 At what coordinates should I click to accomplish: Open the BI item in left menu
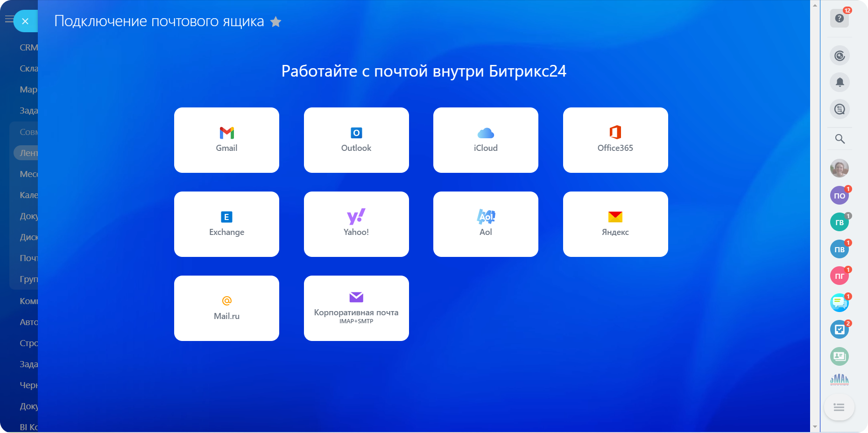point(28,427)
